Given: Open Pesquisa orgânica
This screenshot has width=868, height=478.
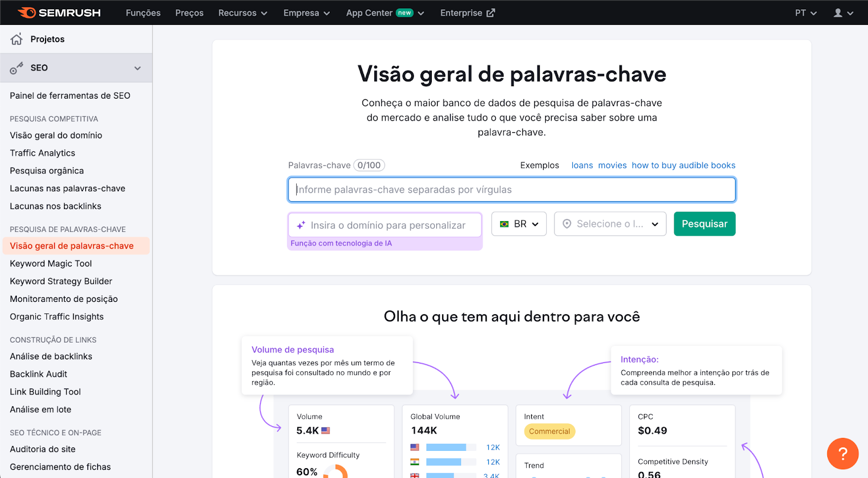Looking at the screenshot, I should click(47, 171).
